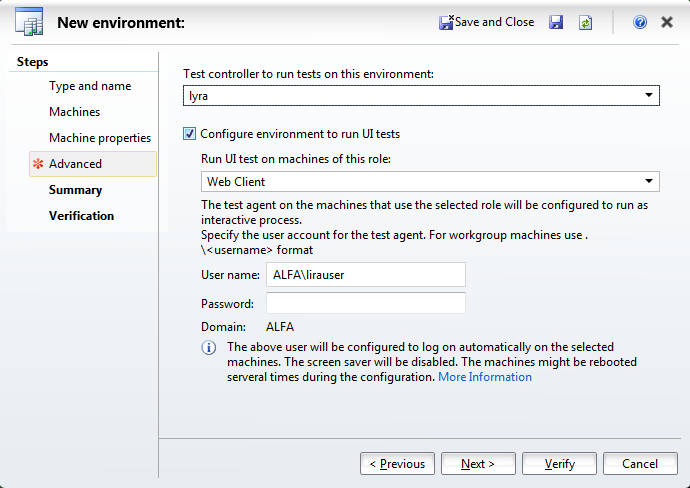Open help via blue question mark icon
Screen dimensions: 690x488
point(640,22)
